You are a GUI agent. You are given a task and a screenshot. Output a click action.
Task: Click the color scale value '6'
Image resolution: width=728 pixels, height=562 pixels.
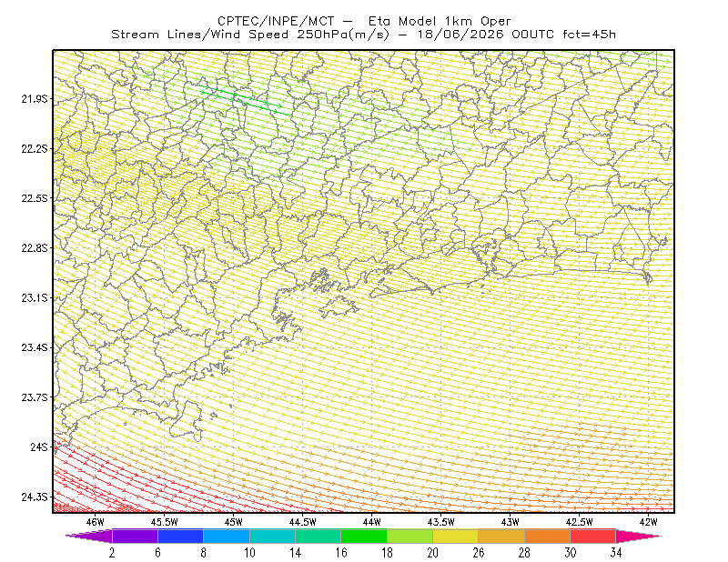point(157,553)
